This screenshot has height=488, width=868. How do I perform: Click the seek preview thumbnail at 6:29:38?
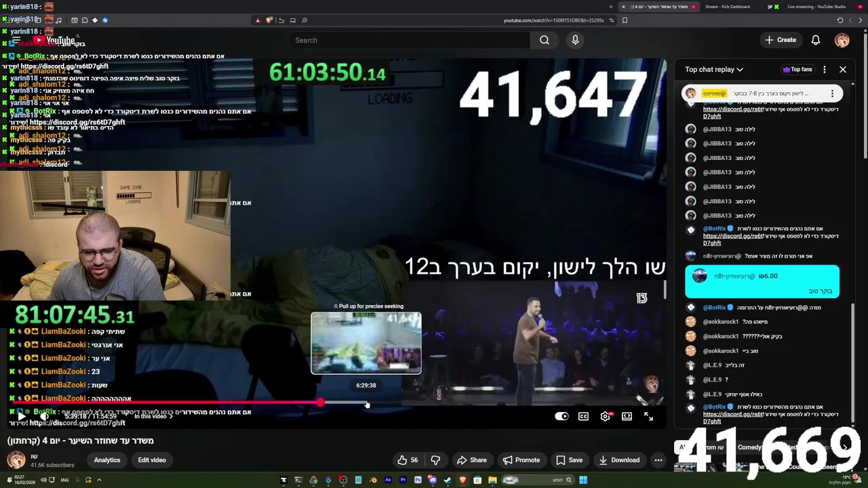(x=366, y=343)
